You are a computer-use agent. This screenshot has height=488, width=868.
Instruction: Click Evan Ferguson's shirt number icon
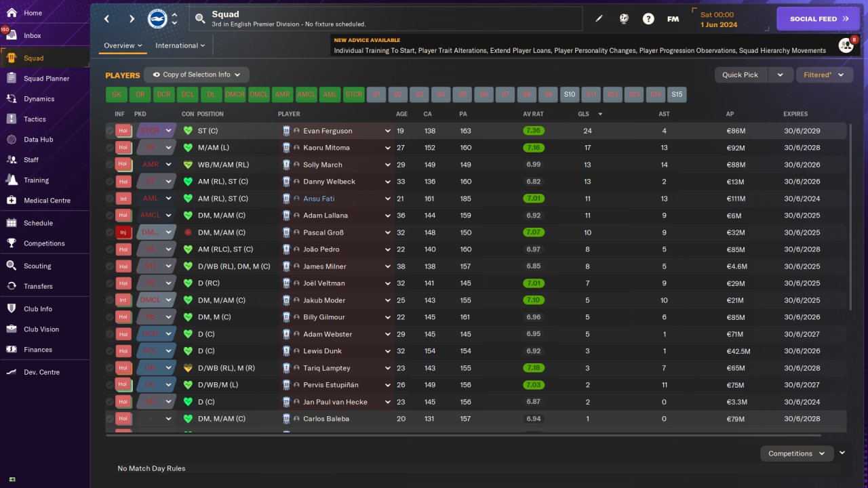[287, 131]
